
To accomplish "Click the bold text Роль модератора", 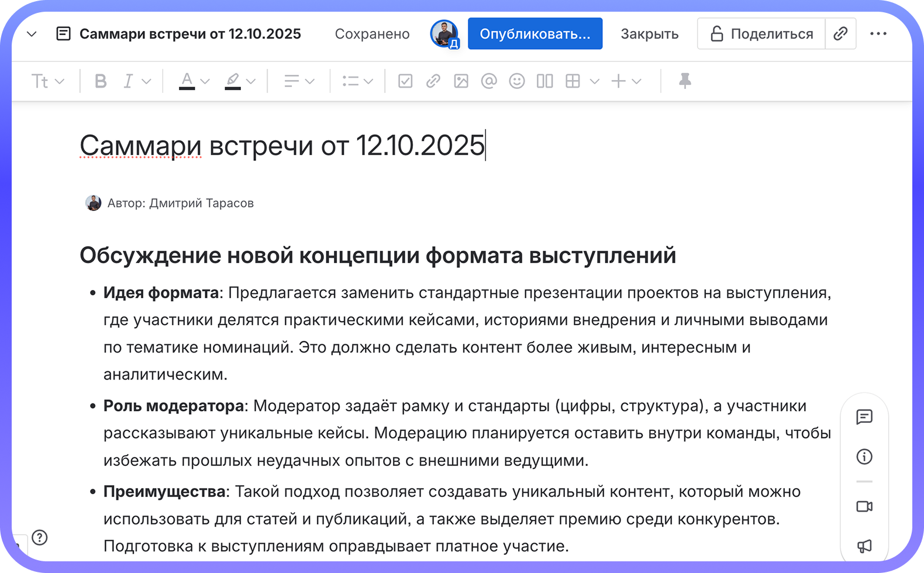I will (x=174, y=406).
